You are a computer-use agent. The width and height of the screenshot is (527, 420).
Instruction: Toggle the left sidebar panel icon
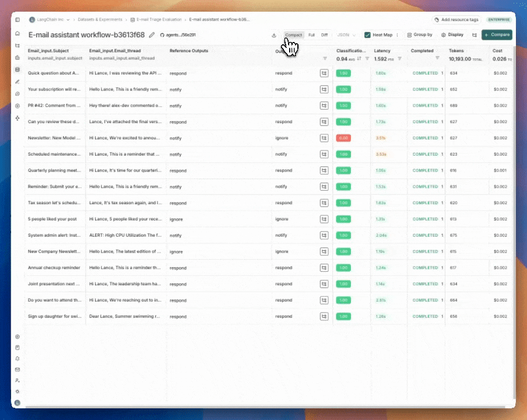[x=17, y=20]
